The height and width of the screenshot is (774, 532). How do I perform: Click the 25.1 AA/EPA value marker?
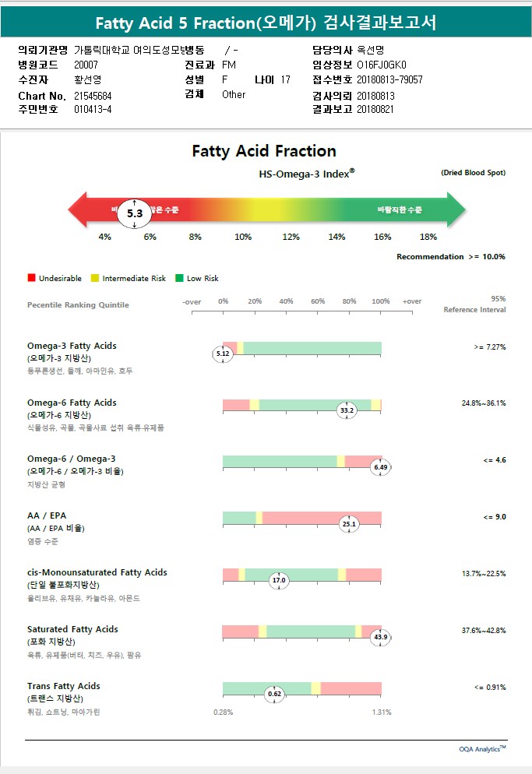pyautogui.click(x=349, y=524)
